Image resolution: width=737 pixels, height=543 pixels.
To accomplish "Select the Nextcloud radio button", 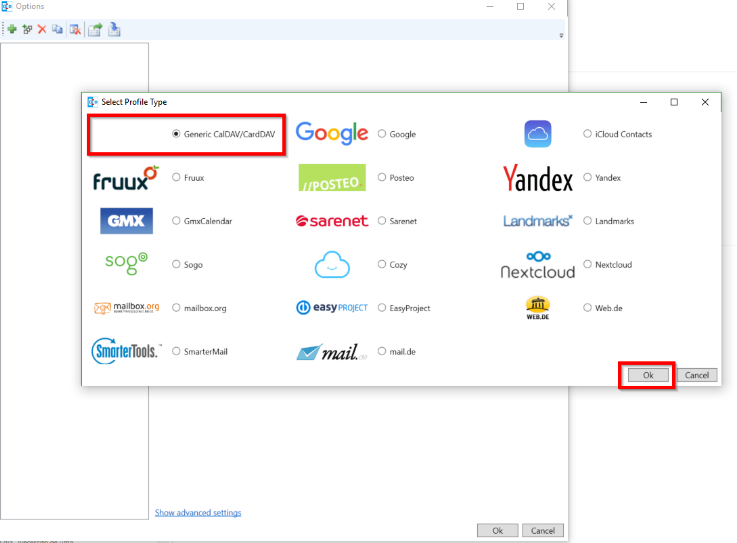I will coord(587,264).
